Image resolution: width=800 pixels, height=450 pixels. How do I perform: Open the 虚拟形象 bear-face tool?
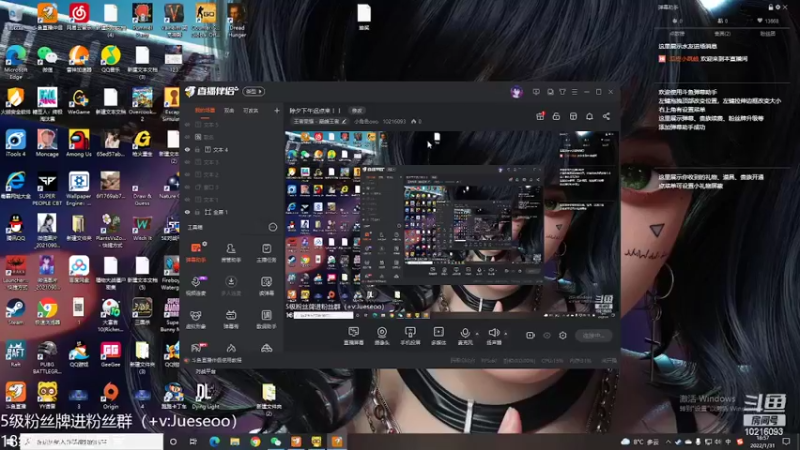(196, 319)
